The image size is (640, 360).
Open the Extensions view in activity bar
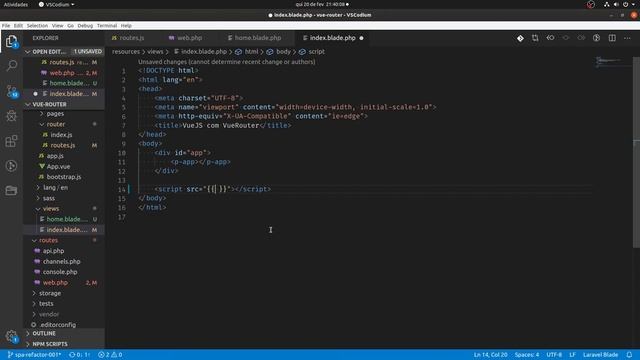coord(11,141)
